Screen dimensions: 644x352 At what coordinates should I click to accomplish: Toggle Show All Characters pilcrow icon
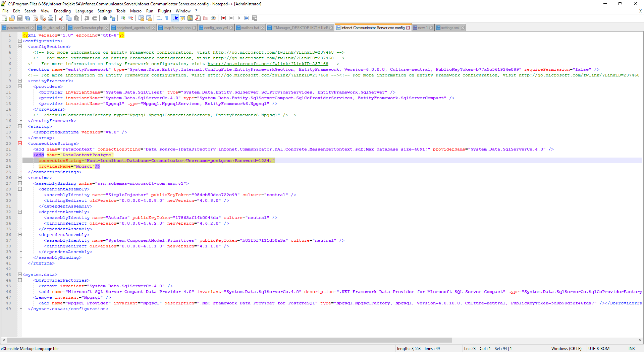click(167, 18)
